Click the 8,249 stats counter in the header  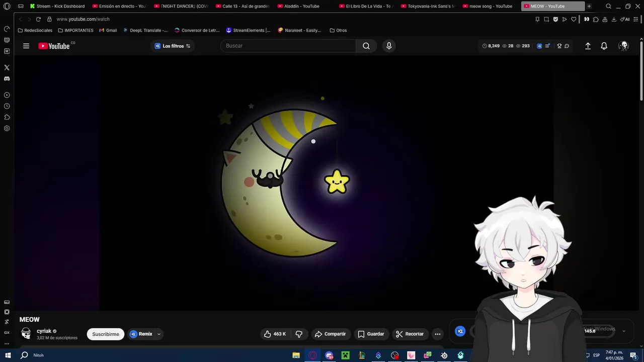491,46
